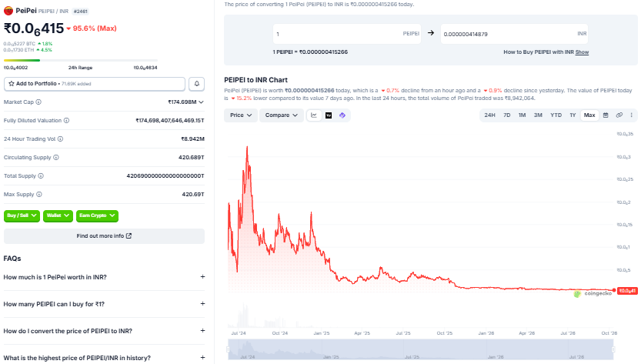The width and height of the screenshot is (641, 364).
Task: Open the Compare dropdown
Action: [282, 115]
